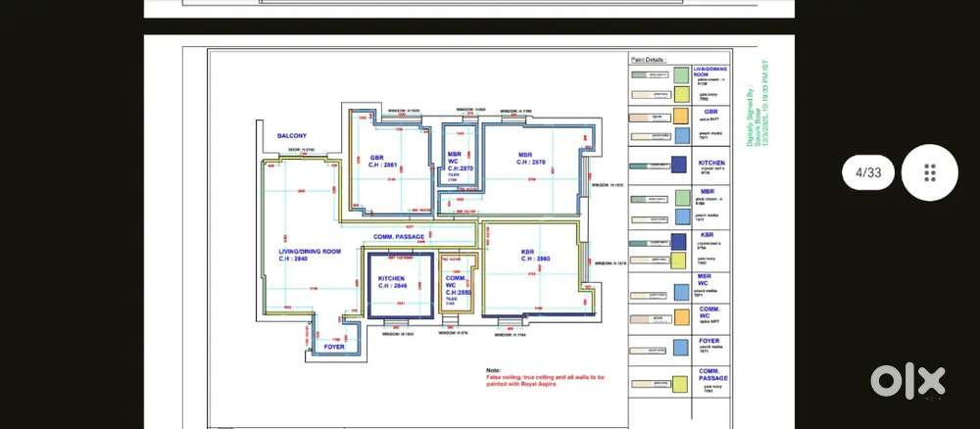The height and width of the screenshot is (429, 980).
Task: Click the yellow Comm. Passage paint swatch
Action: pos(679,383)
